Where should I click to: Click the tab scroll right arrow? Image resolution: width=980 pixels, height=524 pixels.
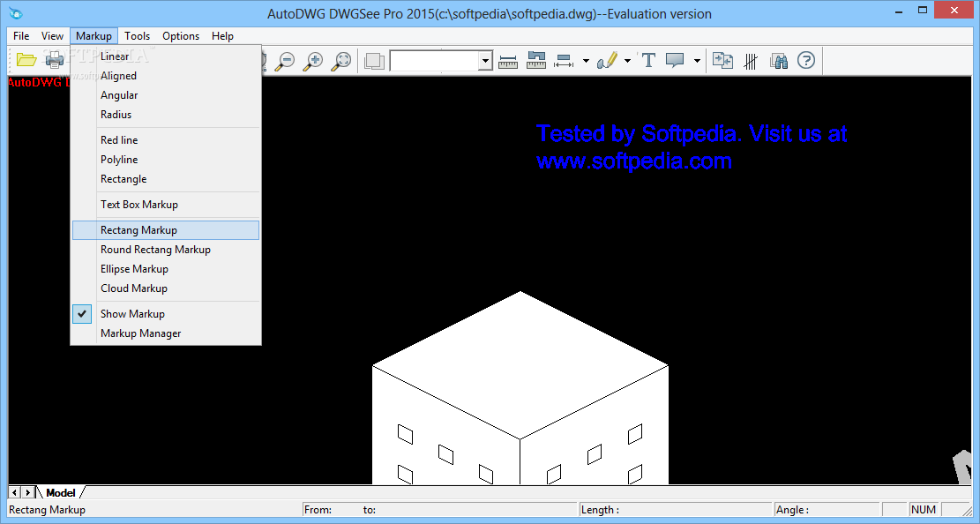(27, 493)
